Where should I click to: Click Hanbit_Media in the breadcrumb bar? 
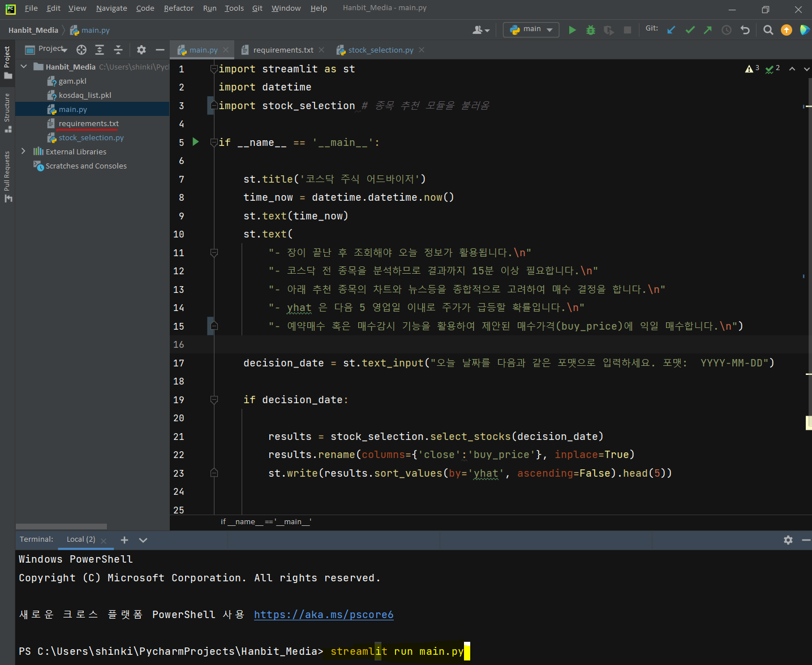coord(33,30)
